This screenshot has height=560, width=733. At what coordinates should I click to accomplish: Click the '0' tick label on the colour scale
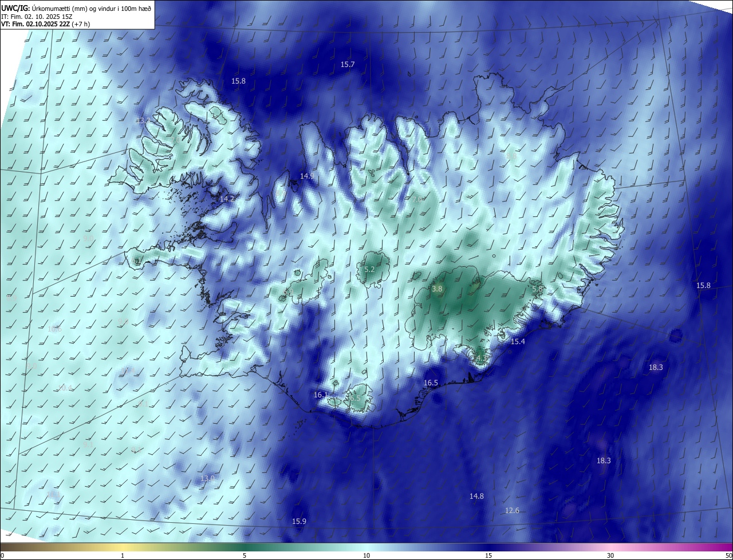(2, 555)
